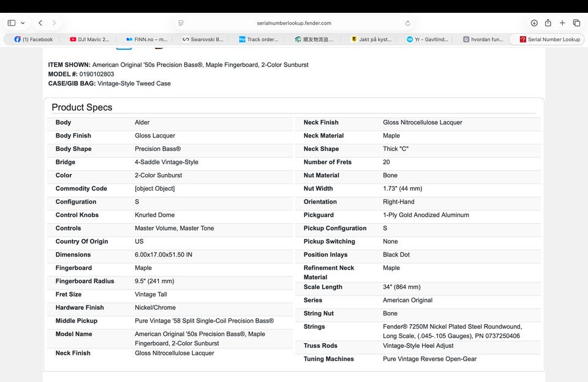Click the Knurled Dome value
The height and width of the screenshot is (382, 588).
tap(154, 215)
